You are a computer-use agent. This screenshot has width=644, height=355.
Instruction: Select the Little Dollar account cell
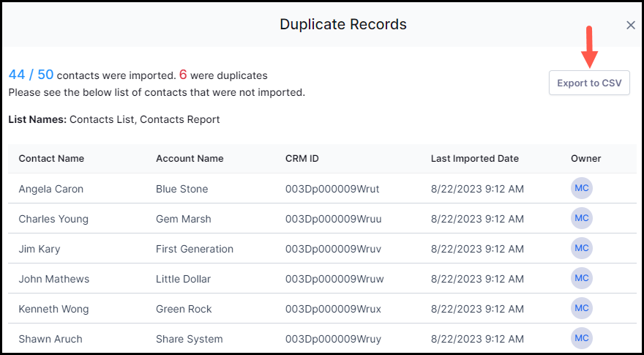183,279
